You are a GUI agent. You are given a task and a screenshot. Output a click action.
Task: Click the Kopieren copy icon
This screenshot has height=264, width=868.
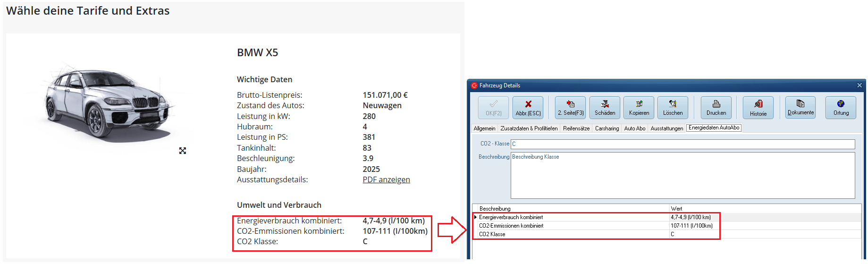(639, 108)
